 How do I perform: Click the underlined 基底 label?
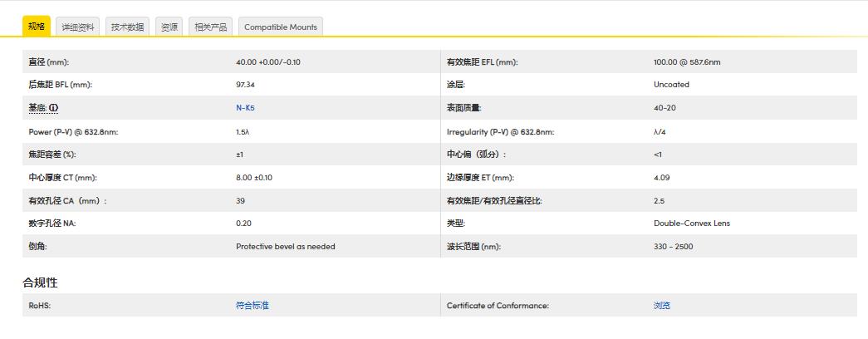pyautogui.click(x=37, y=108)
